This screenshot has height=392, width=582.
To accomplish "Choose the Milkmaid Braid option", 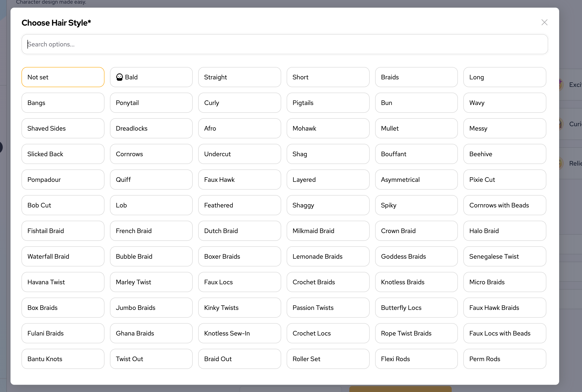I will point(328,231).
